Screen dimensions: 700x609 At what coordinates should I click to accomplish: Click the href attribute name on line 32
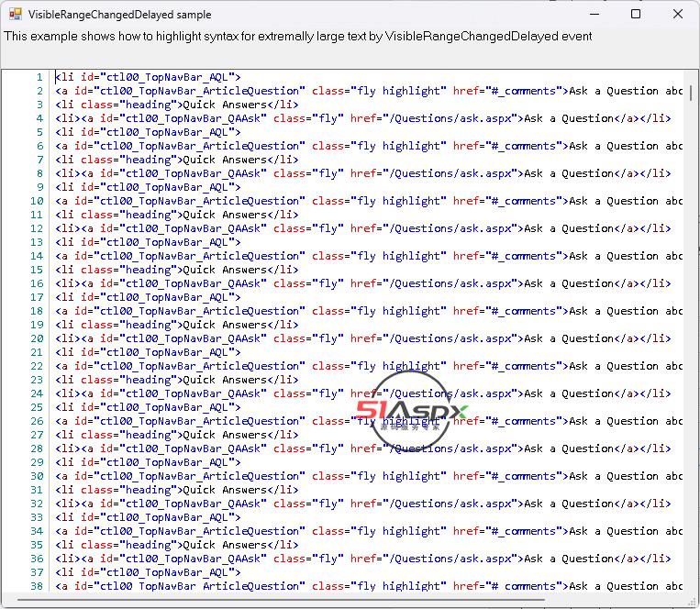click(363, 504)
